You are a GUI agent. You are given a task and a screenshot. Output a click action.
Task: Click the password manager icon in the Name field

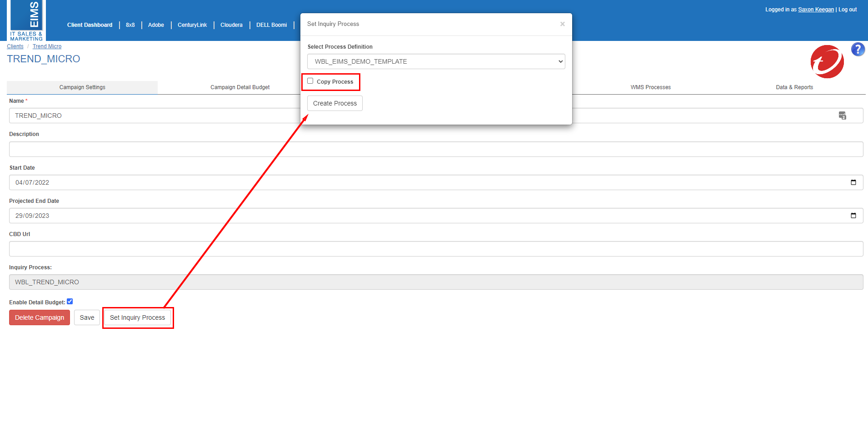tap(842, 116)
